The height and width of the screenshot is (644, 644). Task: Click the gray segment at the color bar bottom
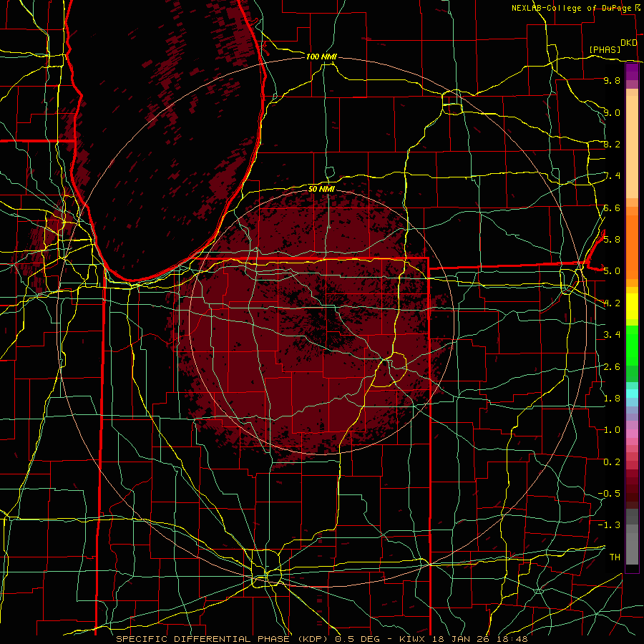point(632,550)
